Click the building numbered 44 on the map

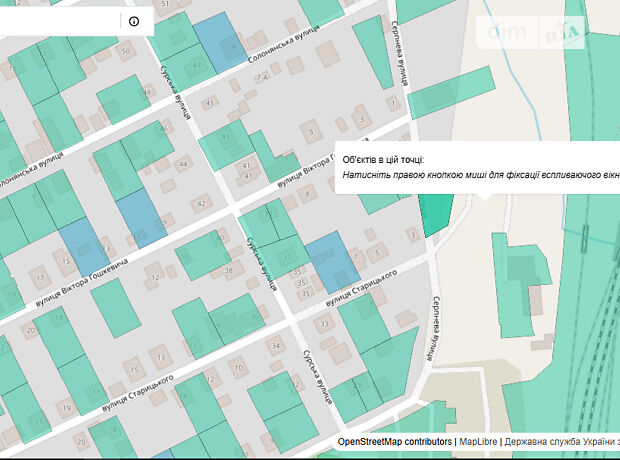(183, 165)
